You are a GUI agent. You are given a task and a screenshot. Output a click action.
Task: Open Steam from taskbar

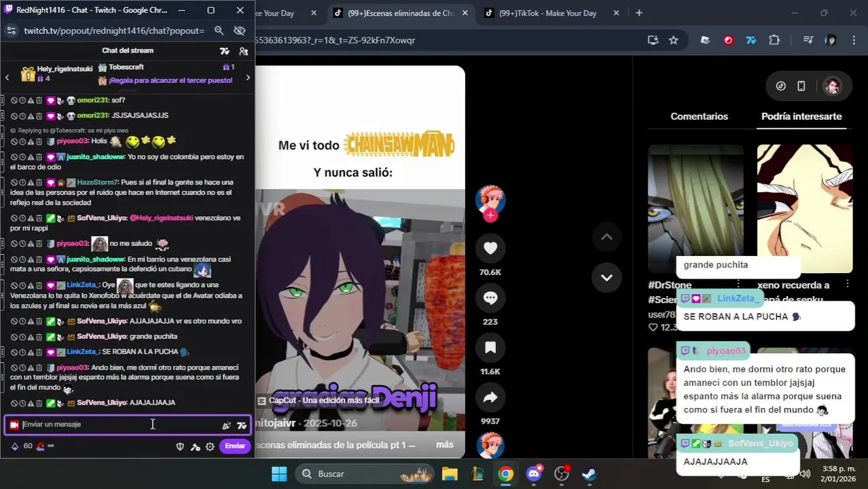pyautogui.click(x=589, y=473)
